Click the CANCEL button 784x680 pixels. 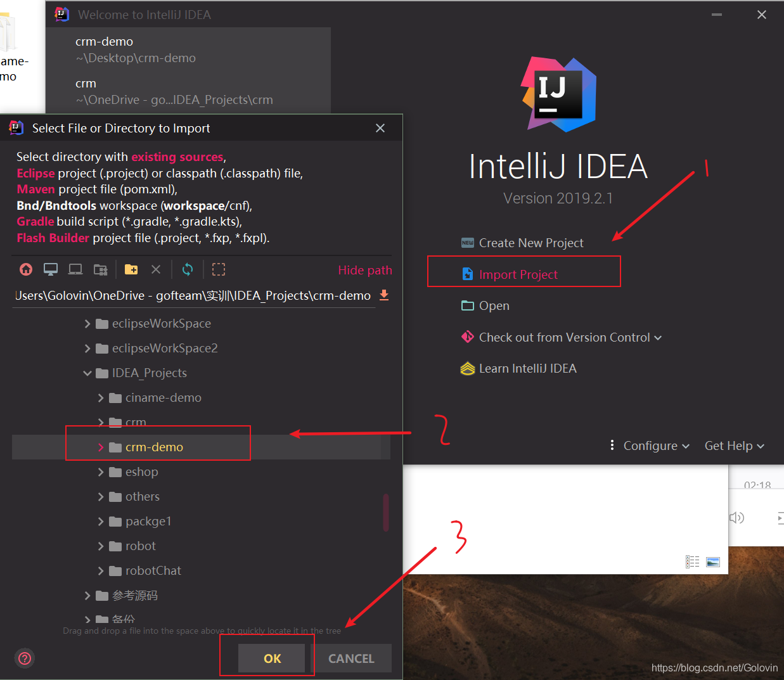(351, 658)
